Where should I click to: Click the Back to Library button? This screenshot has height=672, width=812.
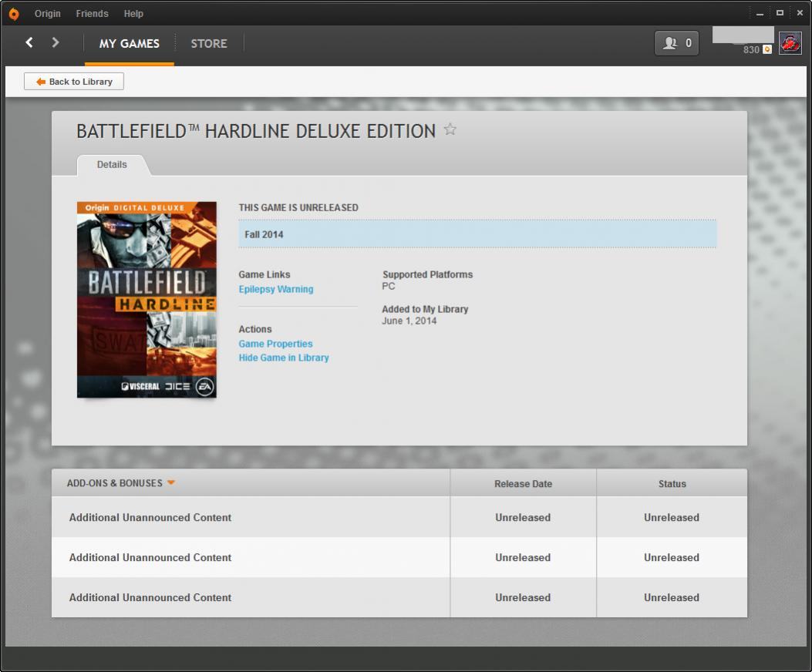pos(74,82)
